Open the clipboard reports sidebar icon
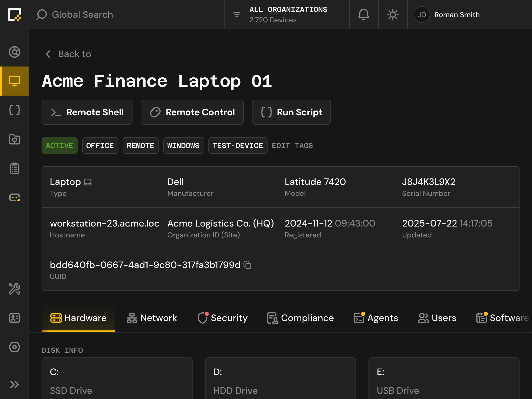Screen dimensions: 532x399 click(15, 169)
